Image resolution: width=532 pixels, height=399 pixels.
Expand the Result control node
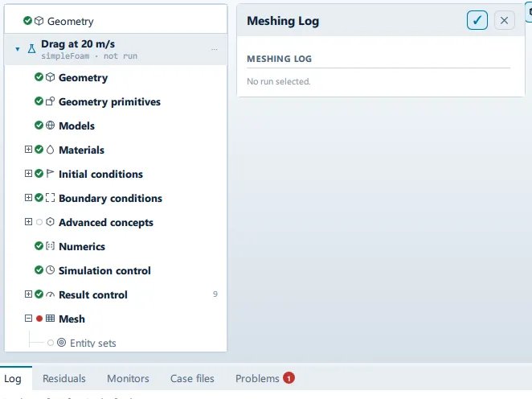[x=28, y=294]
